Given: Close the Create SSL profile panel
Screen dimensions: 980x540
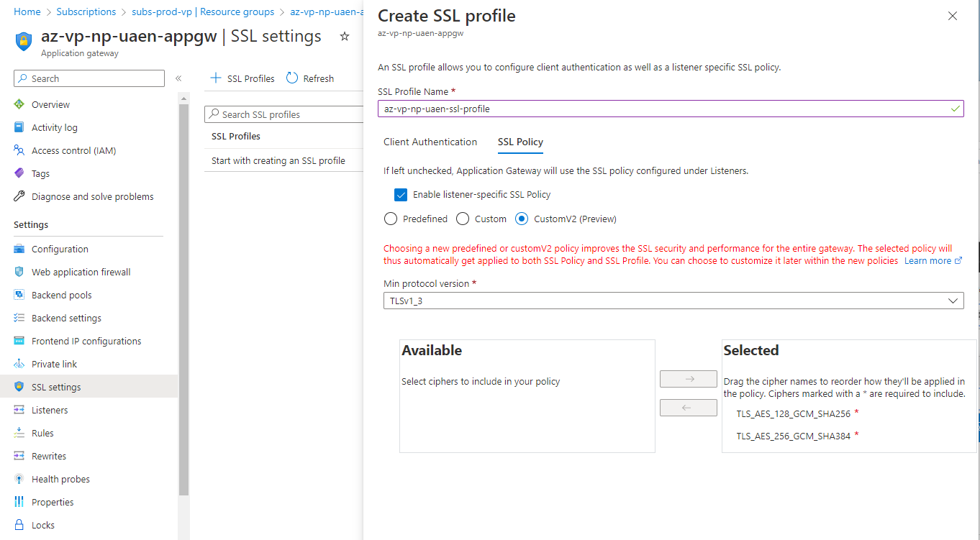Looking at the screenshot, I should 953,16.
